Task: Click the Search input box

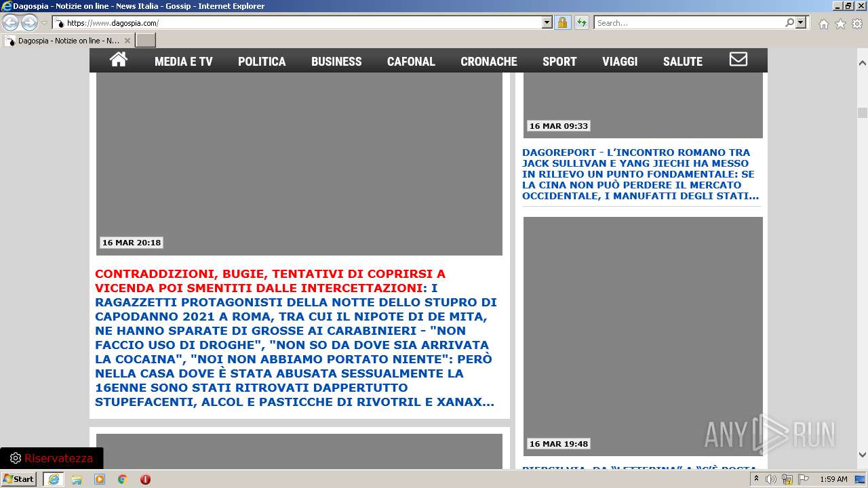Action: 690,23
